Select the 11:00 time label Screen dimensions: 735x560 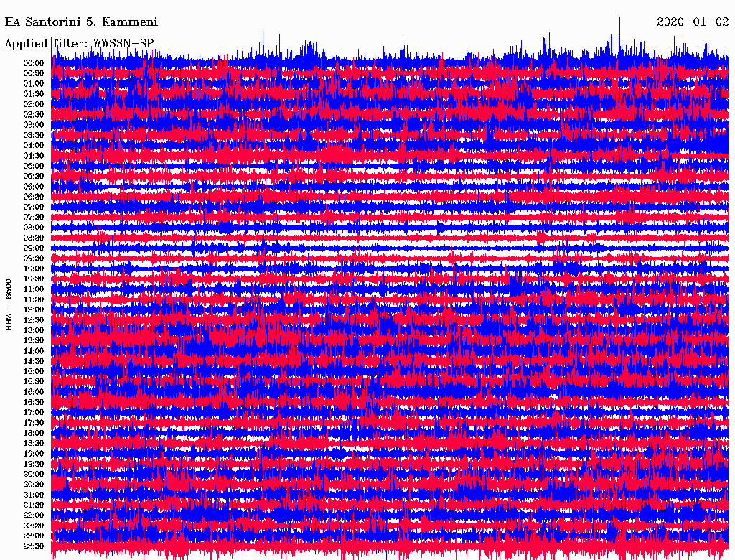pos(34,289)
